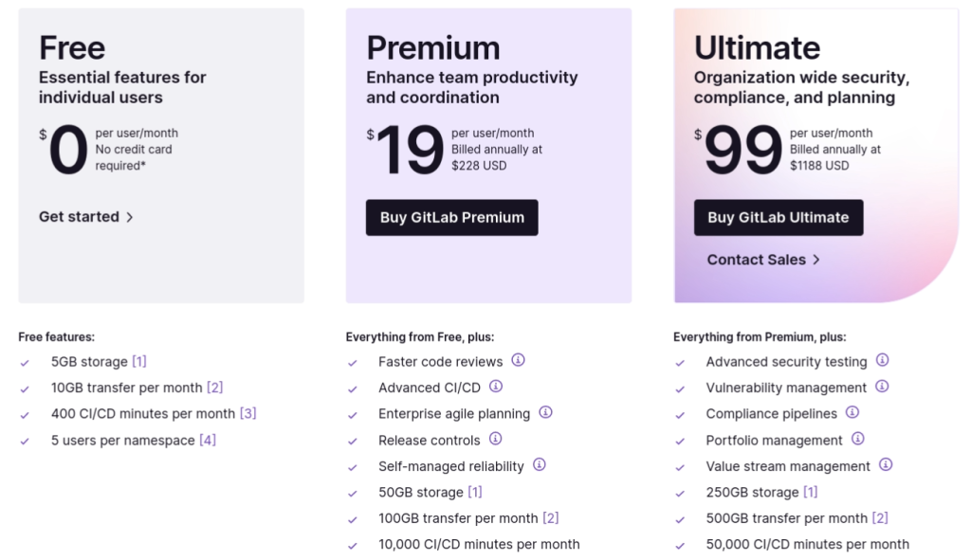Show info for Self-managed reliability
Viewport: 971px width, 560px height.
pos(540,465)
